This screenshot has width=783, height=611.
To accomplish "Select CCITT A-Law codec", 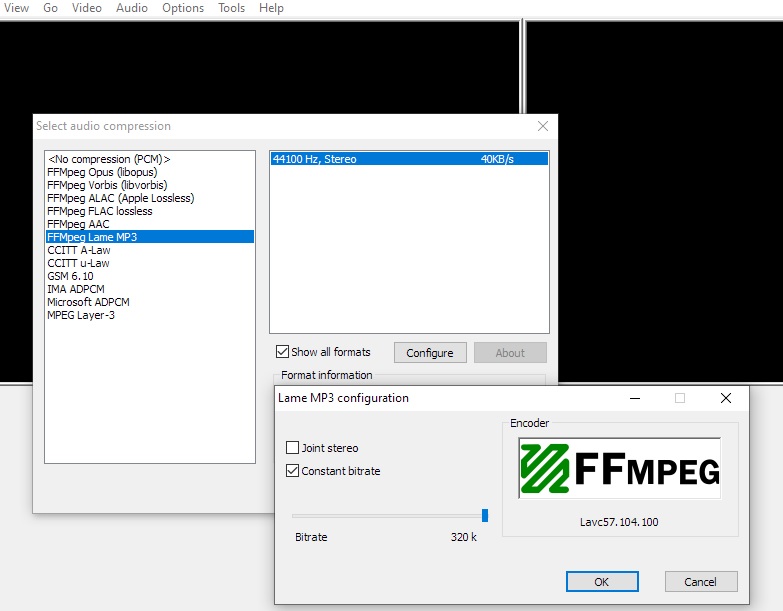I will (150, 250).
